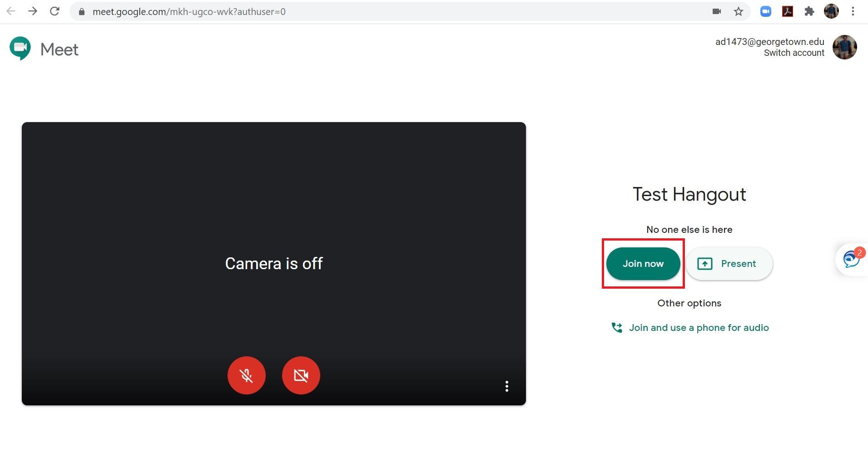The width and height of the screenshot is (868, 458).
Task: Click the Switch account link
Action: tap(794, 53)
